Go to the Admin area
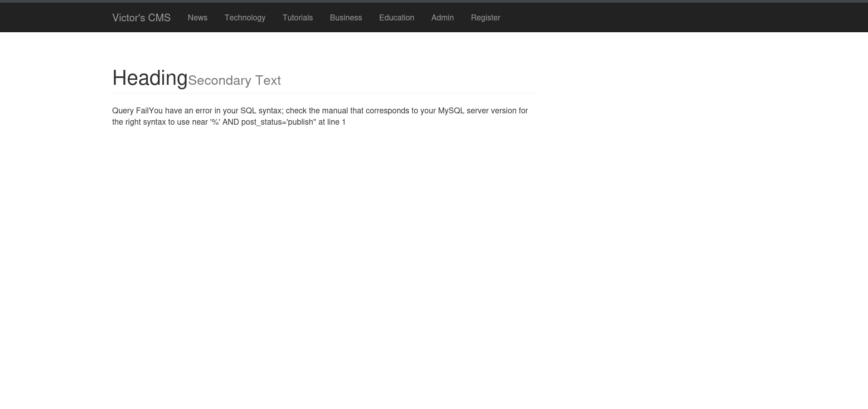This screenshot has width=868, height=409. [x=442, y=18]
